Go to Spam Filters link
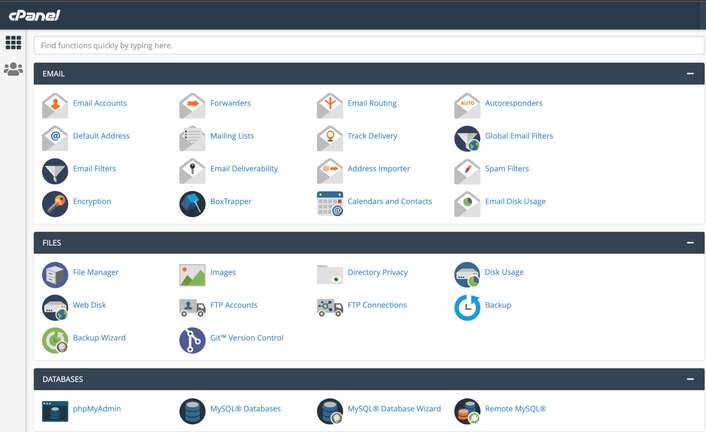 pos(507,168)
